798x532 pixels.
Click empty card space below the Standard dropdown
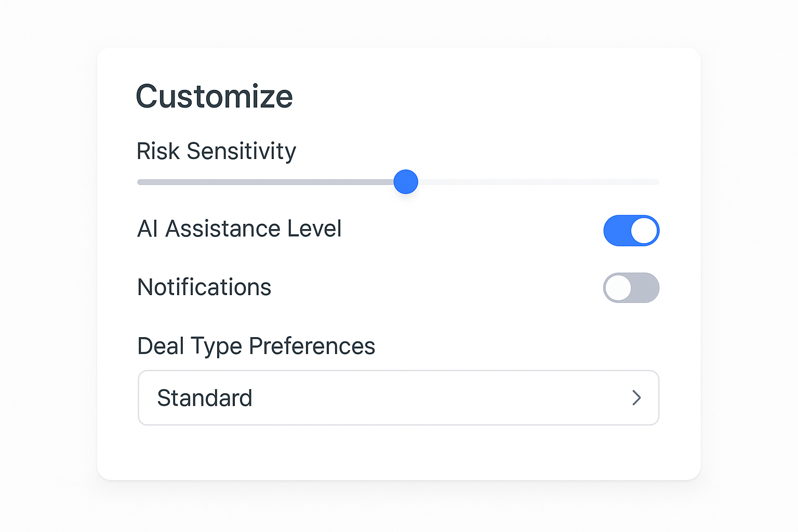click(x=398, y=453)
